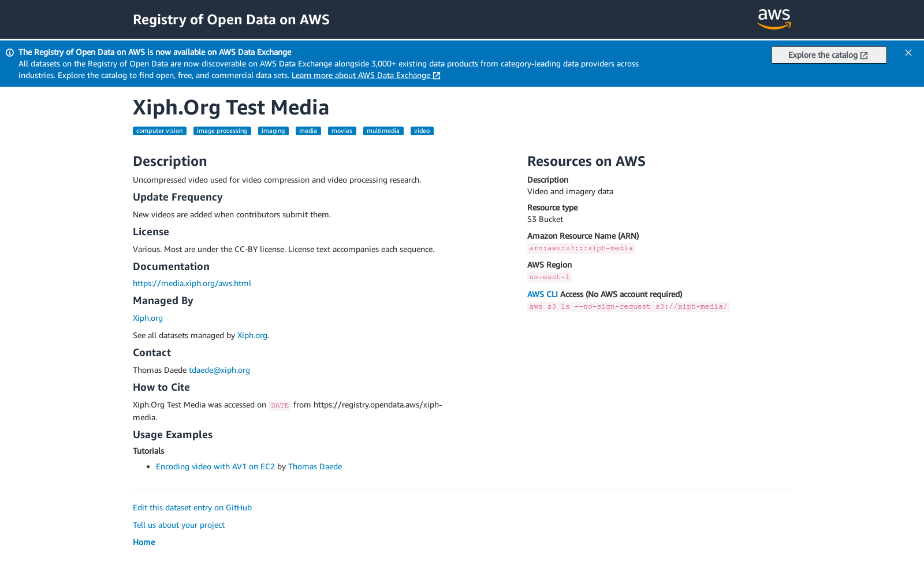
Task: Click the Xiph.Org Test Media page heading
Action: (231, 108)
